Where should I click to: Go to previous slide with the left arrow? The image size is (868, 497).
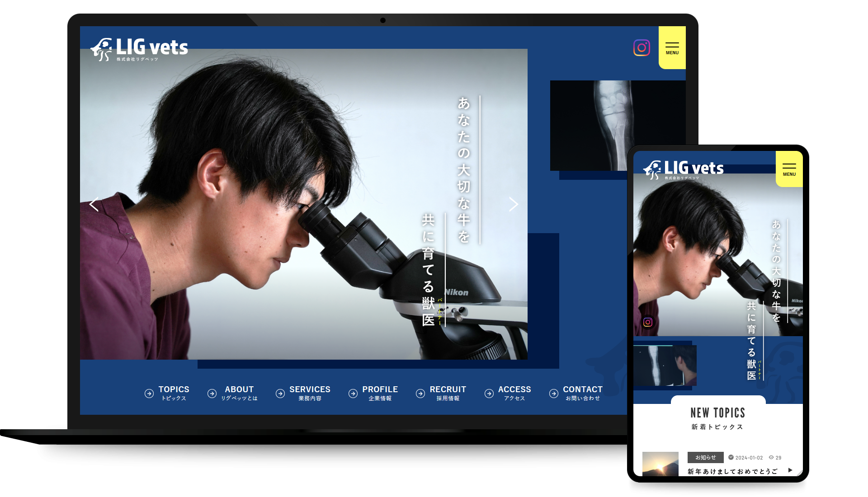click(x=94, y=205)
